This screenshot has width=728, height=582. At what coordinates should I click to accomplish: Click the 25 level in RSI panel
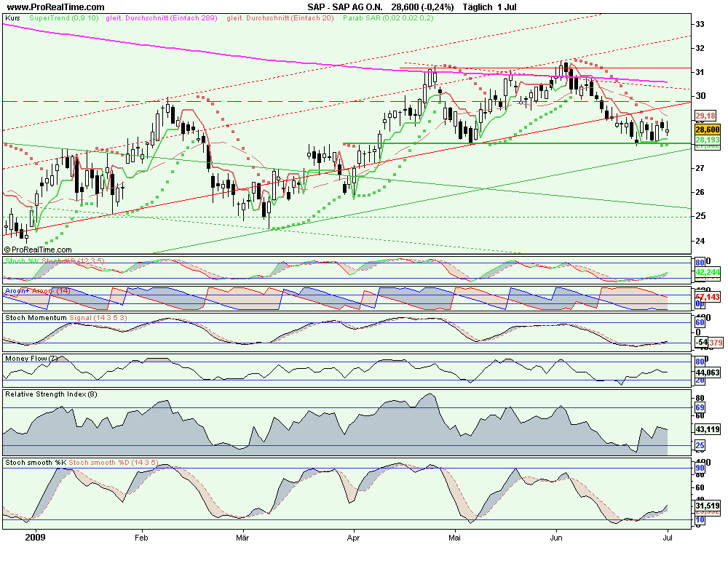[700, 445]
